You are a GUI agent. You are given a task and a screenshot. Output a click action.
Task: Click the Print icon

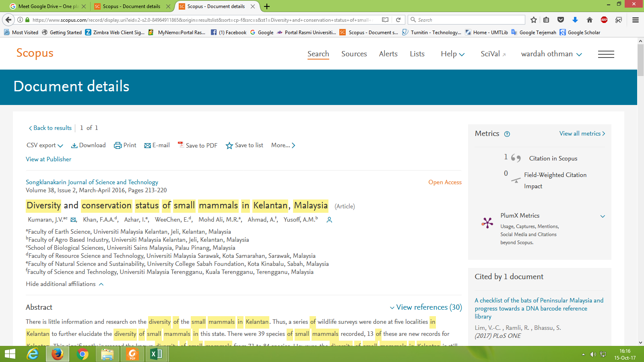[x=118, y=146]
